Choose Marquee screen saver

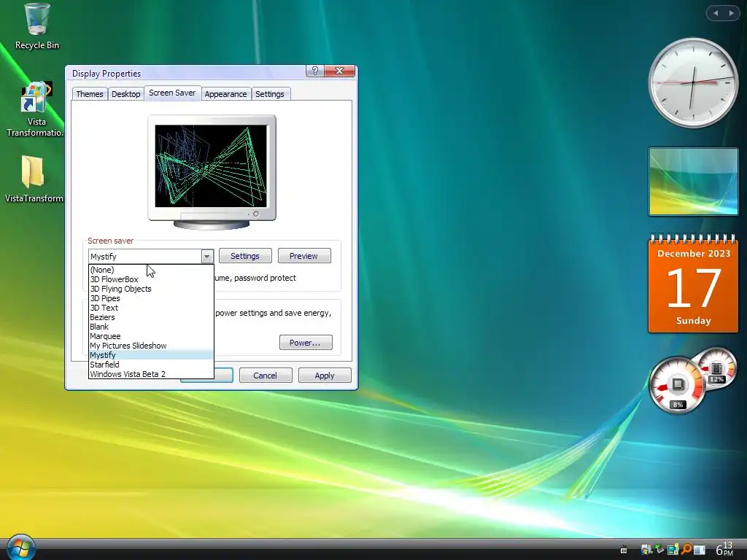151,336
